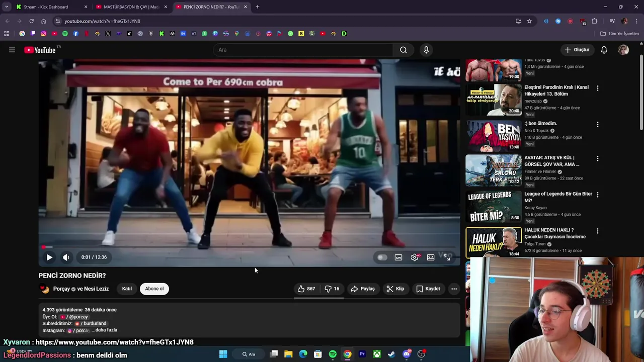The height and width of the screenshot is (362, 644).
Task: Switch to theater mode in the player
Action: [431, 257]
